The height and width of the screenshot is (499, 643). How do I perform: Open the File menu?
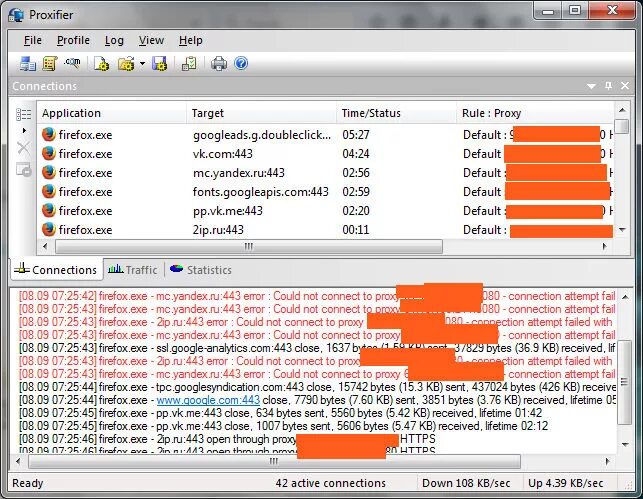[33, 40]
